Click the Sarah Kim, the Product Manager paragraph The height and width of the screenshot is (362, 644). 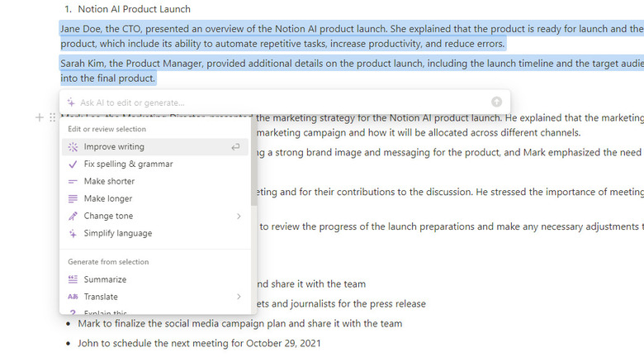352,71
